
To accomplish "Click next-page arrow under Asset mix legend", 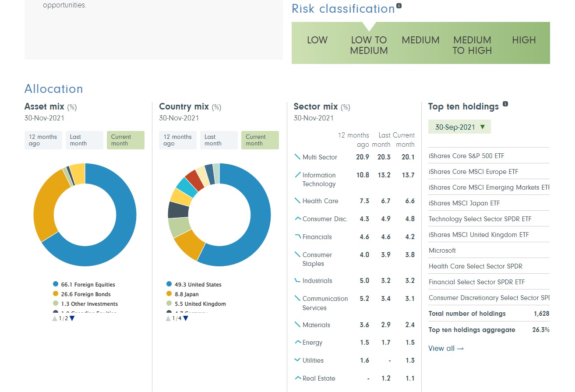I will pyautogui.click(x=72, y=318).
